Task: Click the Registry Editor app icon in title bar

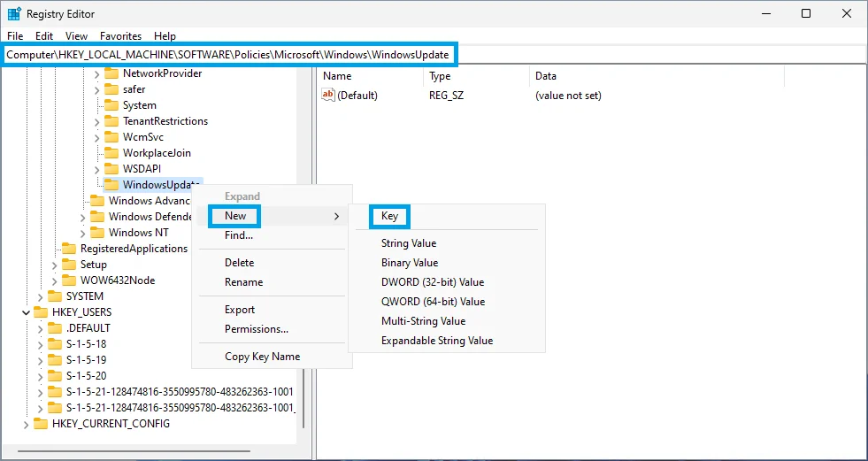Action: tap(14, 14)
